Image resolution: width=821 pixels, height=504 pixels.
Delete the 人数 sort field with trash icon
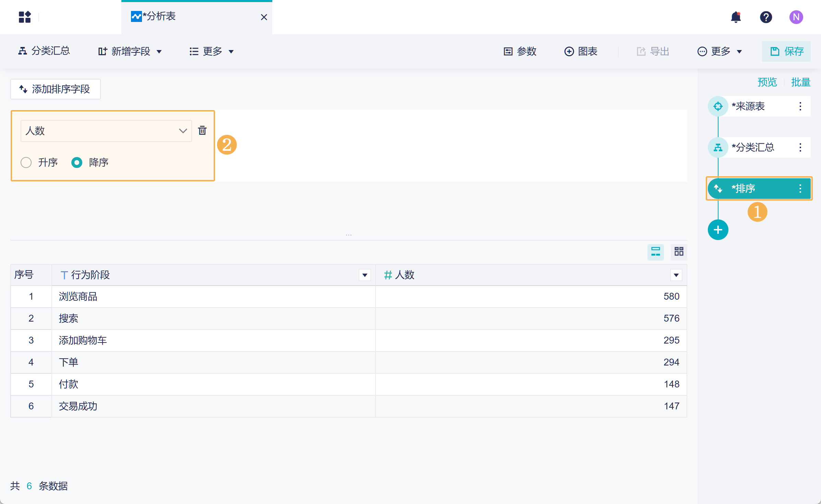point(202,131)
